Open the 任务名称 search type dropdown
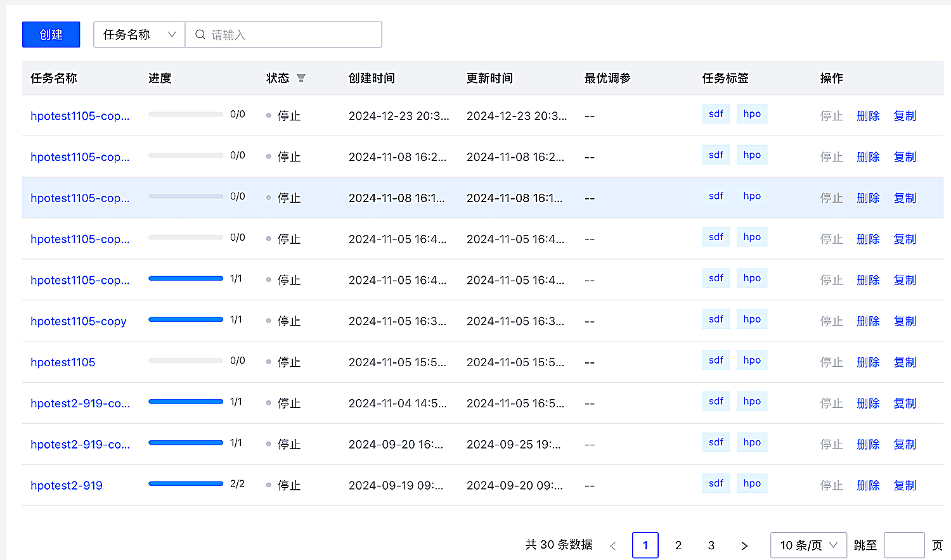This screenshot has width=951, height=560. (139, 34)
